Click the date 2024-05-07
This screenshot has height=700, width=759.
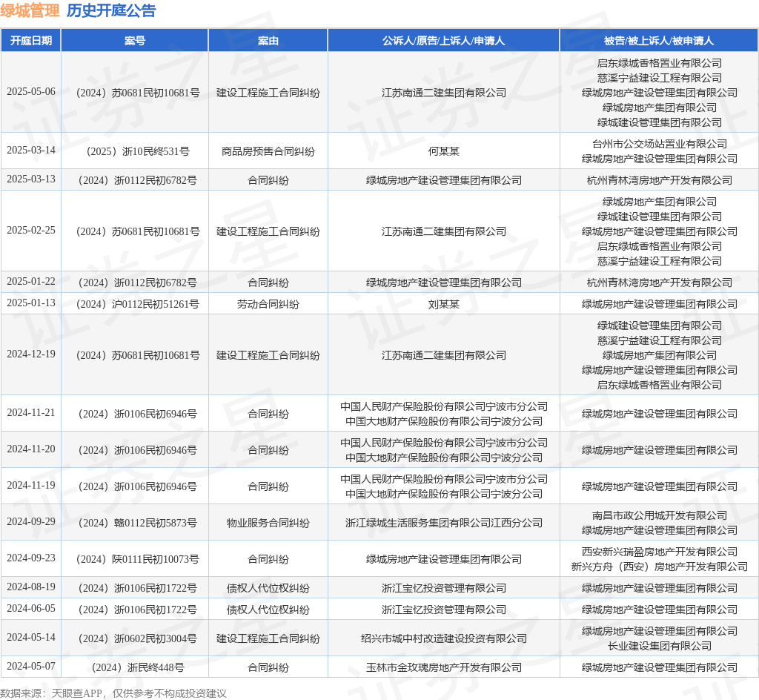31,666
